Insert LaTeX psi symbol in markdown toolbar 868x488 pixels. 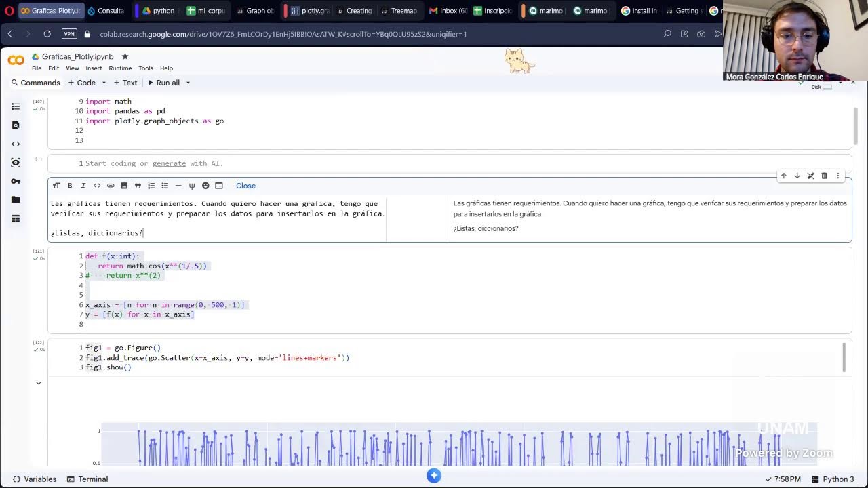[192, 186]
